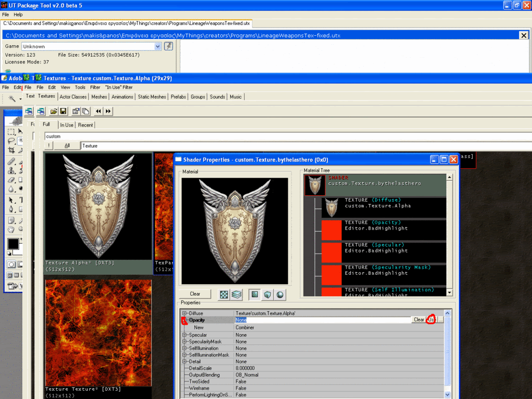Click the next group double-arrow icon
The width and height of the screenshot is (532, 399).
pyautogui.click(x=108, y=111)
